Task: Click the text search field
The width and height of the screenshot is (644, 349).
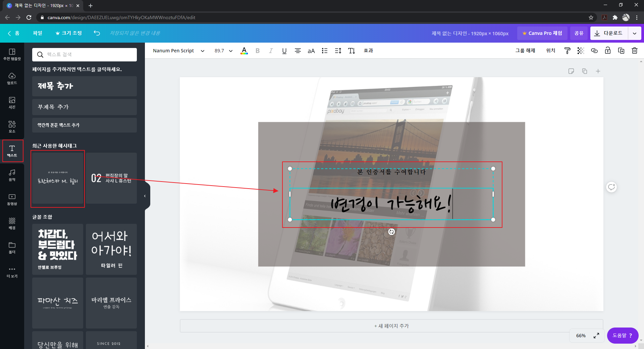Action: tap(85, 54)
